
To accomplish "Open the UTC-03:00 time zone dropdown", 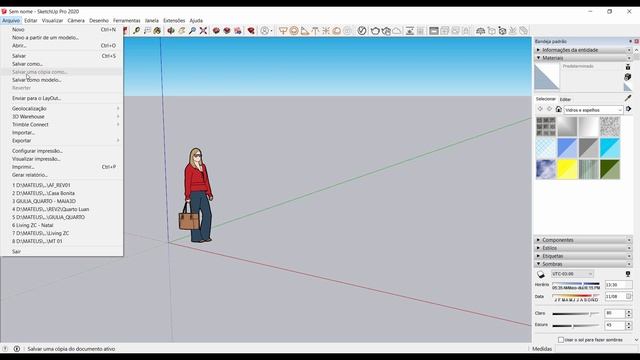I will coord(572,274).
